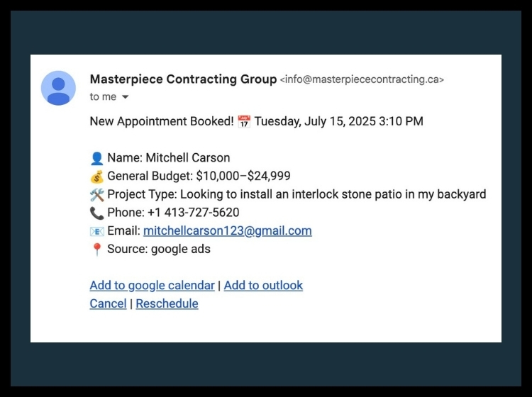Click the "to me" recipient text
Screen dimensions: 532x397
click(x=103, y=96)
